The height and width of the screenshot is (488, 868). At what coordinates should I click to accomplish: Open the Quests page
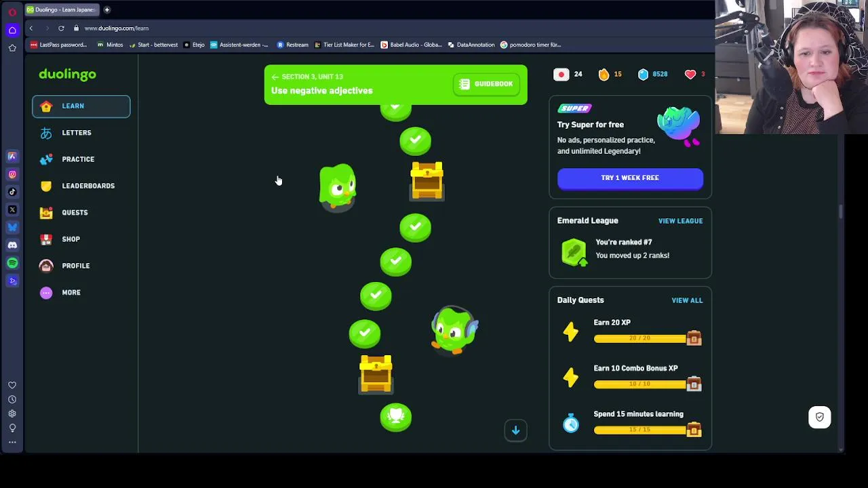point(81,213)
